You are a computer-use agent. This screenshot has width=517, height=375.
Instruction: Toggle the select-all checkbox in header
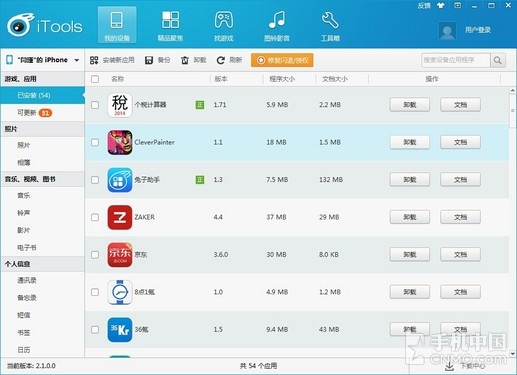(95, 79)
